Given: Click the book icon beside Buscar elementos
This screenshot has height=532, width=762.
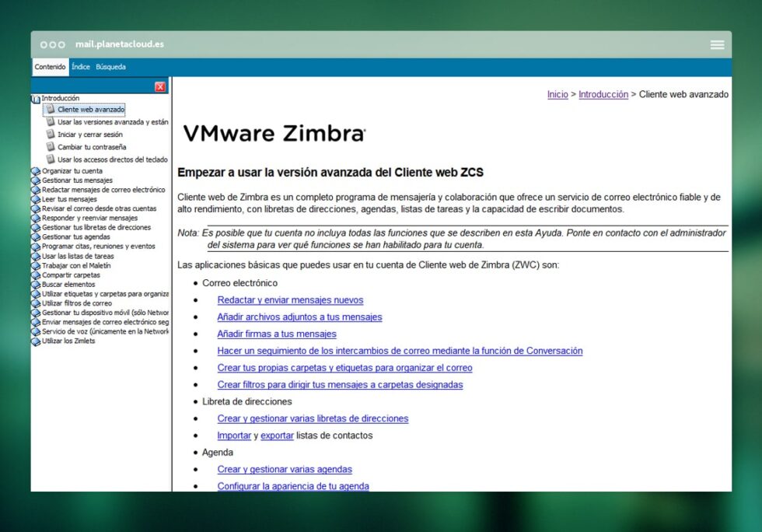Looking at the screenshot, I should coord(35,284).
